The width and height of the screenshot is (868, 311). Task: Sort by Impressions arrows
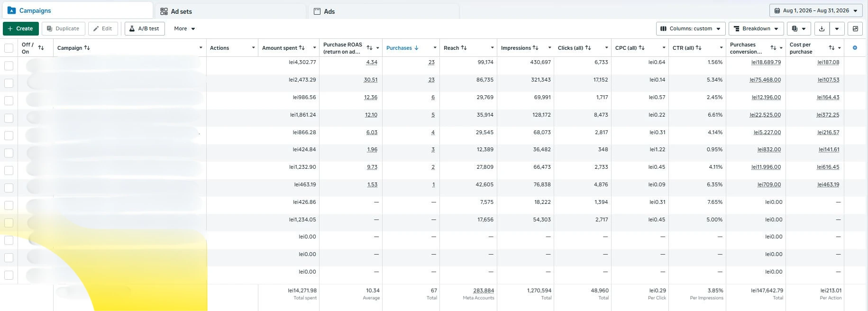536,48
